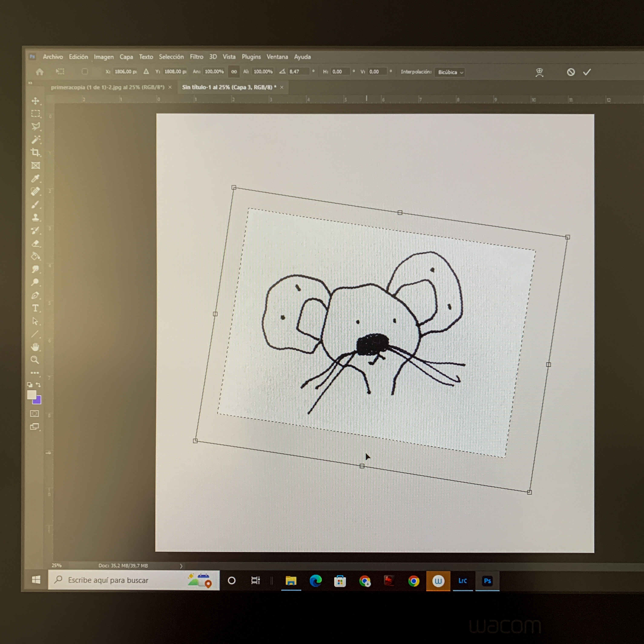Viewport: 644px width, 644px height.
Task: Select the Move tool
Action: pyautogui.click(x=35, y=101)
